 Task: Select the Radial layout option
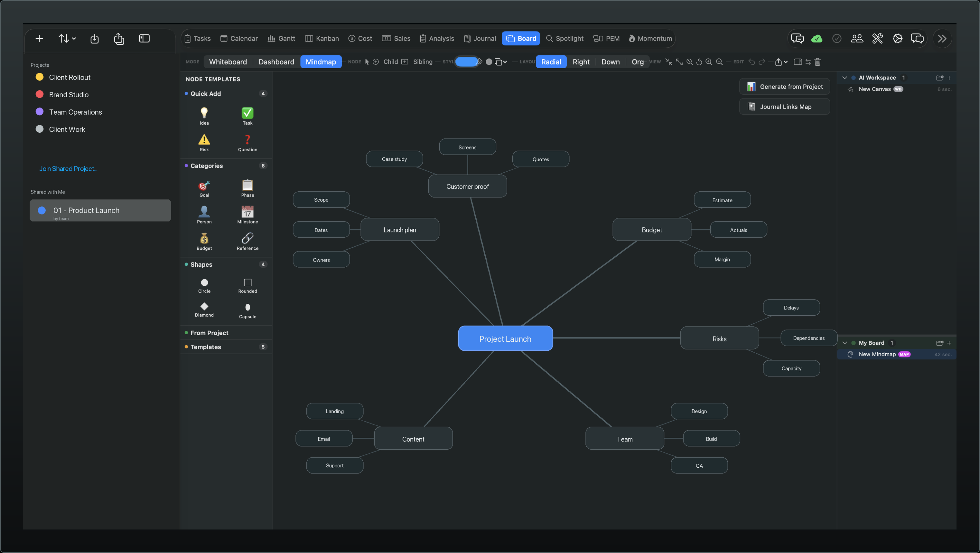551,62
